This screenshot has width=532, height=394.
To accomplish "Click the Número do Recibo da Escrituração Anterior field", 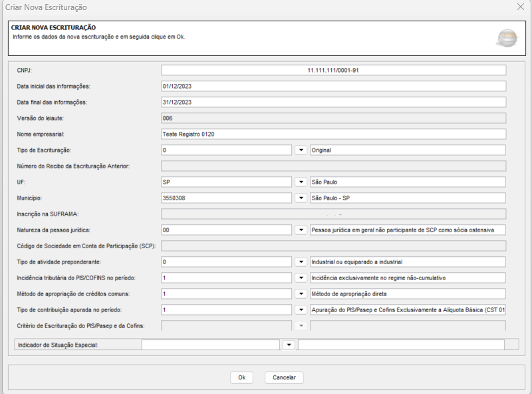I will click(334, 166).
